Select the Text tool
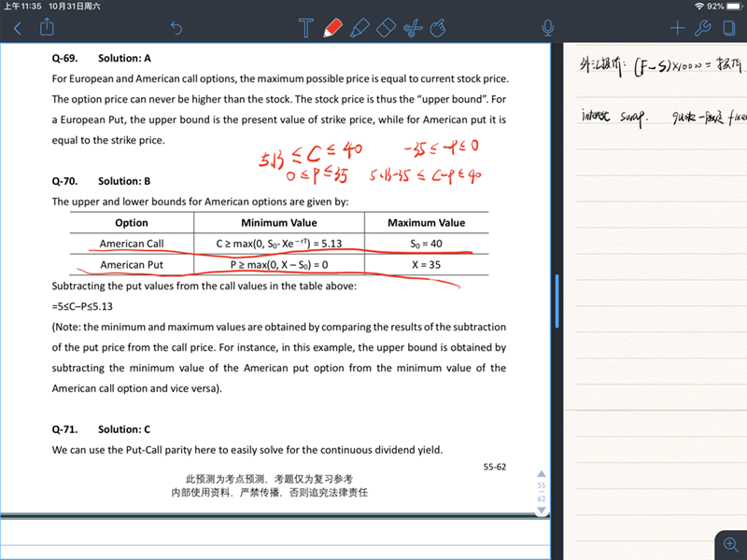This screenshot has width=747, height=560. (304, 28)
